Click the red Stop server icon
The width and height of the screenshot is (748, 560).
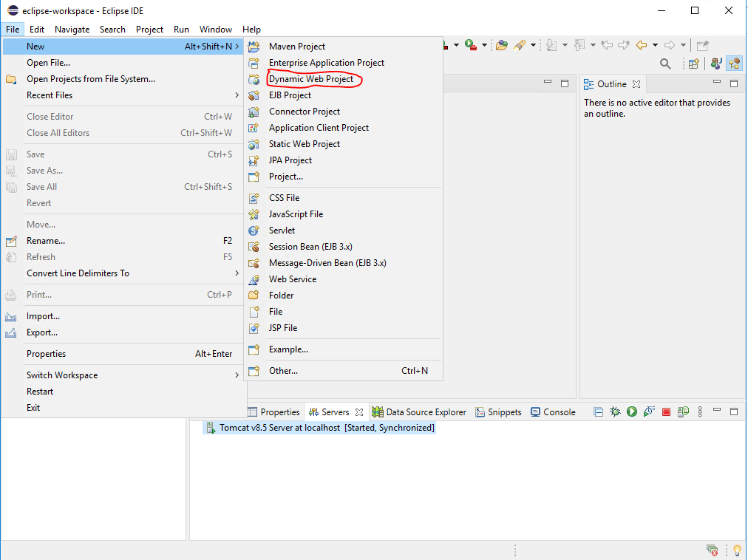click(x=667, y=412)
